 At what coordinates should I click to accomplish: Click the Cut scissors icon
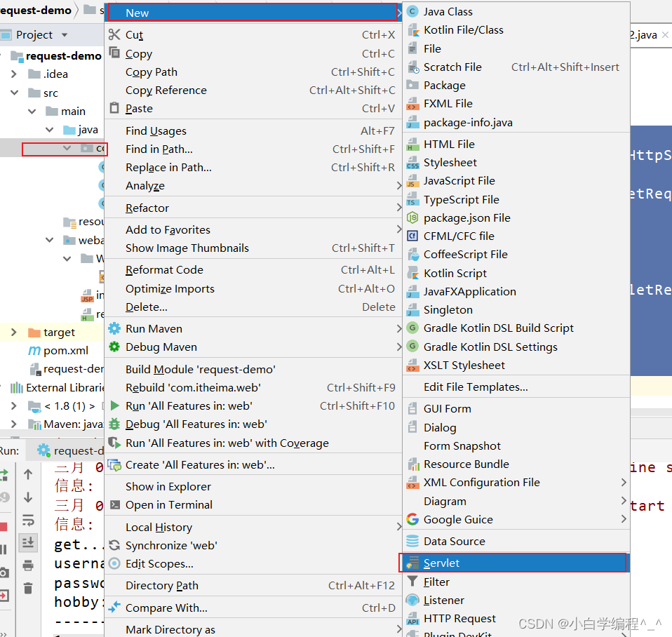coord(114,34)
